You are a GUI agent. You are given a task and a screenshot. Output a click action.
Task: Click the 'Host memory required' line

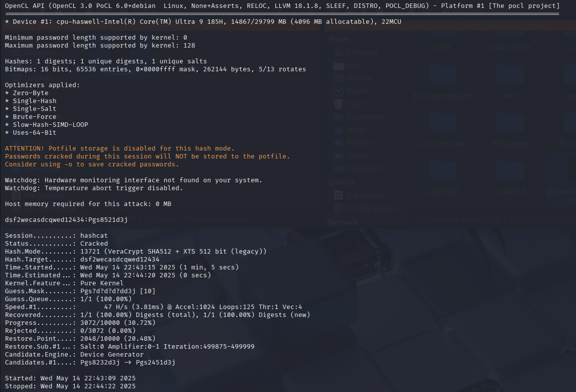pyautogui.click(x=88, y=204)
